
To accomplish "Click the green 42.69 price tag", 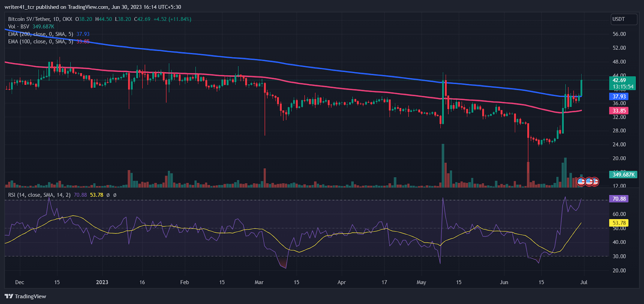I will (x=623, y=80).
